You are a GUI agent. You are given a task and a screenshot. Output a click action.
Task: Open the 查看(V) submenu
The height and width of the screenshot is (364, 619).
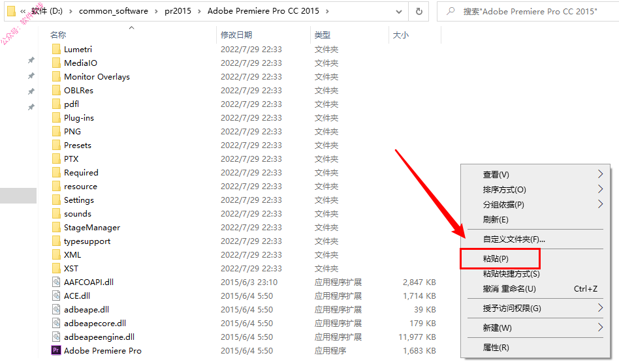click(535, 174)
